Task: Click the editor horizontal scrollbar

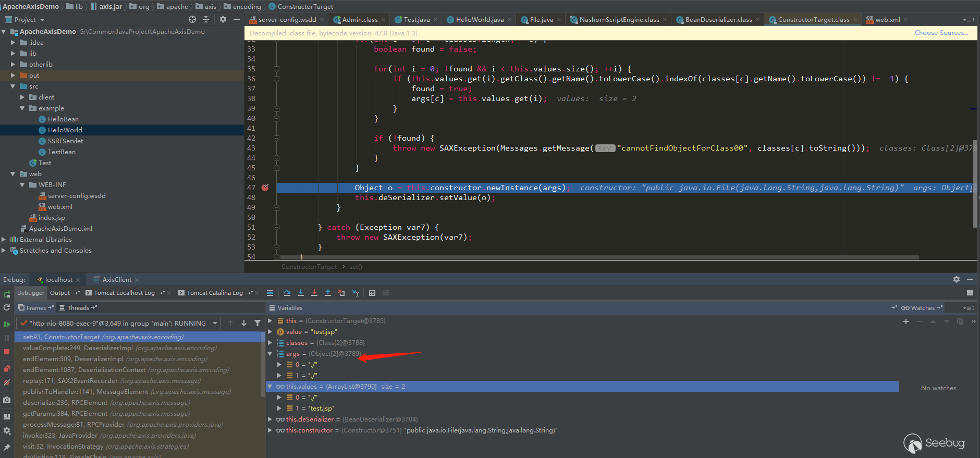Action: [x=599, y=257]
